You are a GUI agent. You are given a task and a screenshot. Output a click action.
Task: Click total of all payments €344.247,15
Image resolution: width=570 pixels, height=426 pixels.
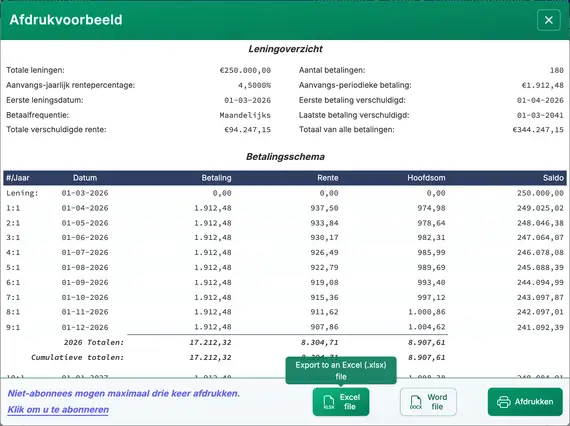538,130
